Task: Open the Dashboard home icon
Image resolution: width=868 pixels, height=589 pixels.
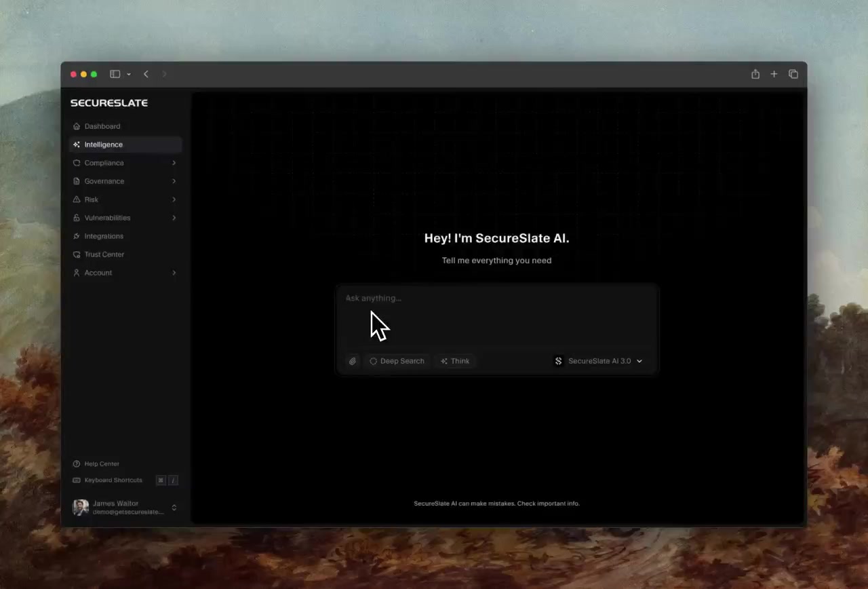Action: pyautogui.click(x=77, y=126)
